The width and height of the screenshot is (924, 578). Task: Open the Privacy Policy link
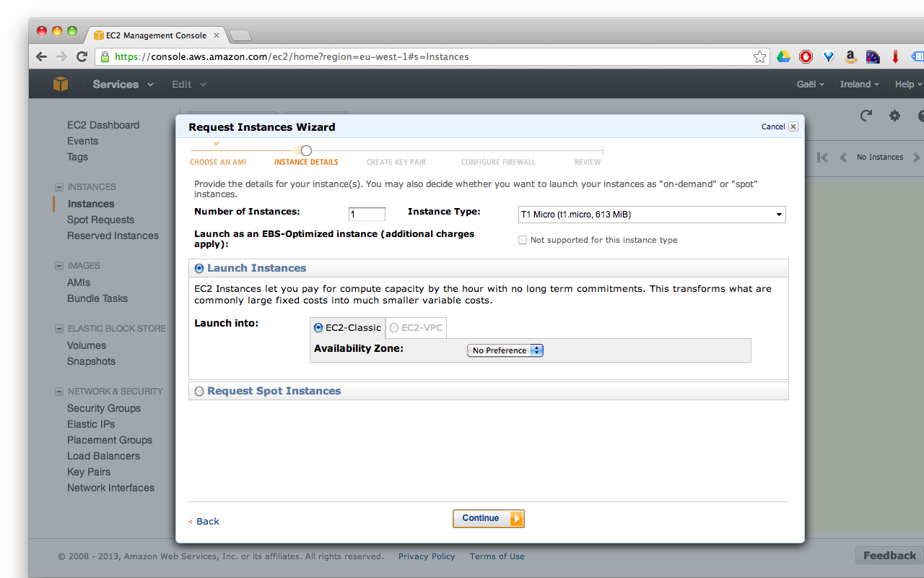[x=427, y=556]
